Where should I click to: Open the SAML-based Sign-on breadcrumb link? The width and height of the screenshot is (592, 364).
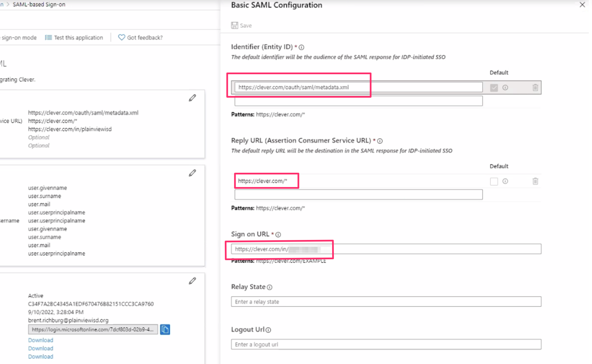click(39, 4)
